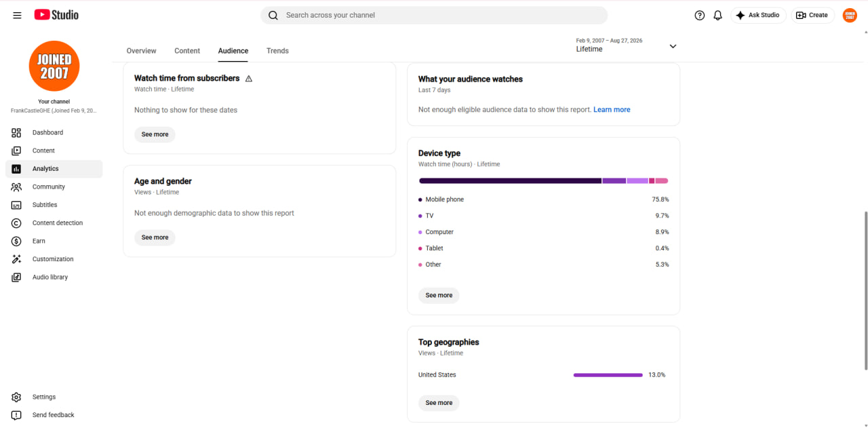
Task: Click the Settings gear icon
Action: [16, 397]
